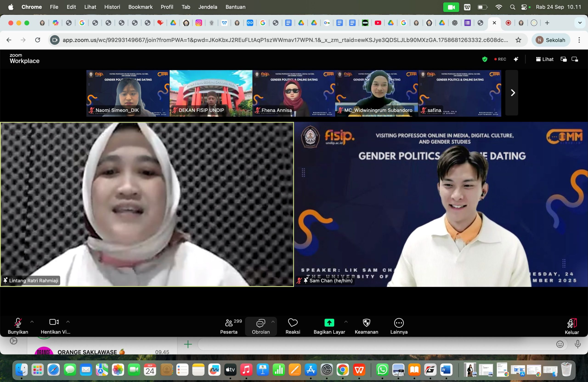Click the Lihat view button

coord(545,59)
